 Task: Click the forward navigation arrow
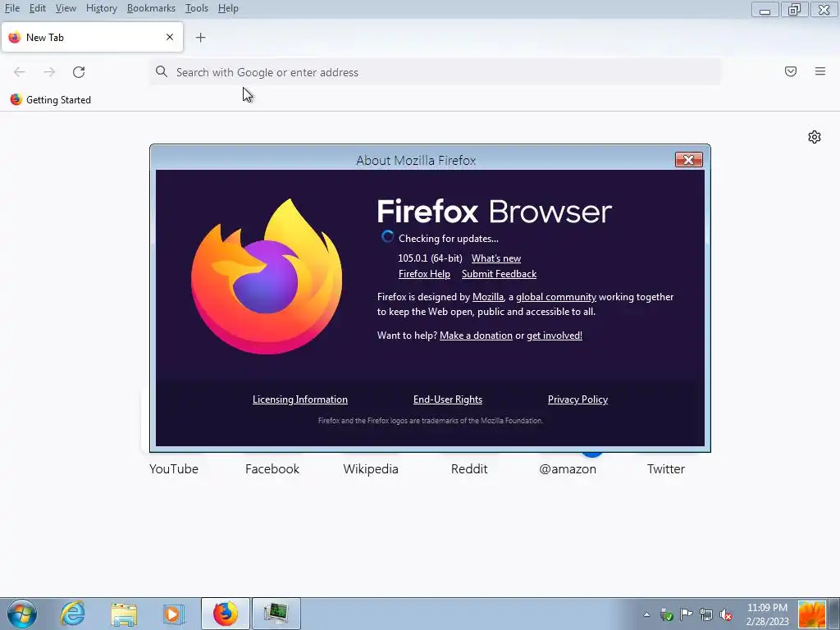click(49, 72)
